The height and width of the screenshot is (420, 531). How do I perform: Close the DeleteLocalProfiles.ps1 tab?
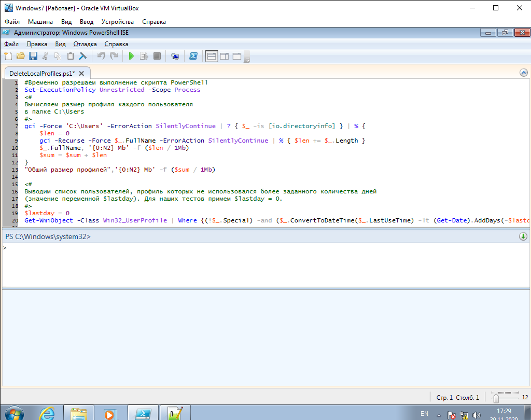click(82, 73)
